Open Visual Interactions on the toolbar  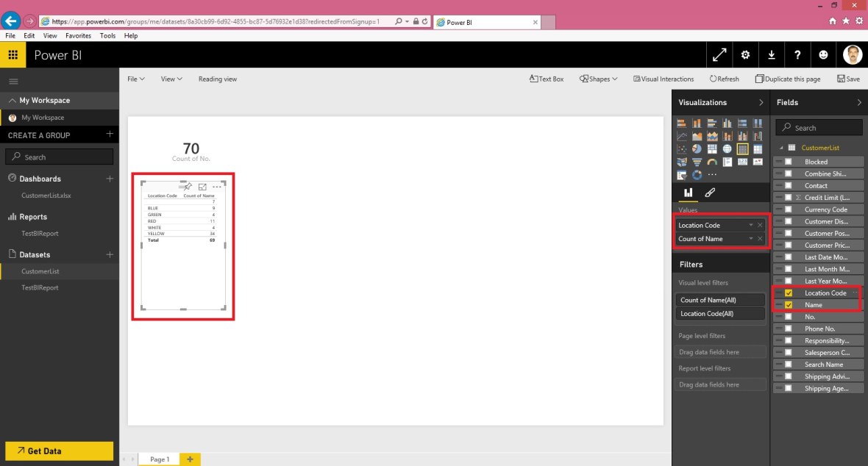tap(664, 79)
